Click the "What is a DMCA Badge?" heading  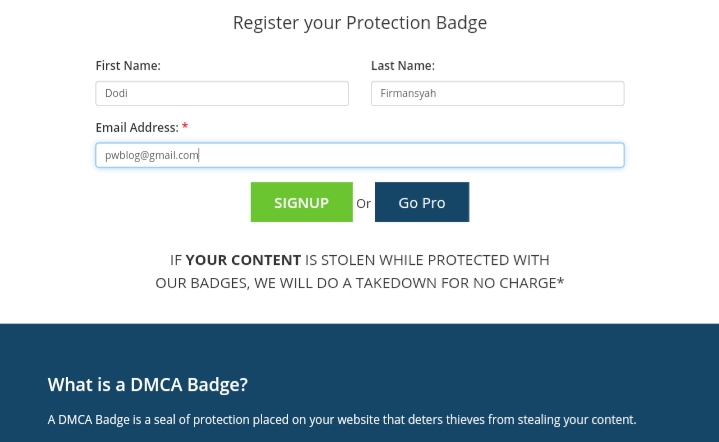click(x=148, y=384)
